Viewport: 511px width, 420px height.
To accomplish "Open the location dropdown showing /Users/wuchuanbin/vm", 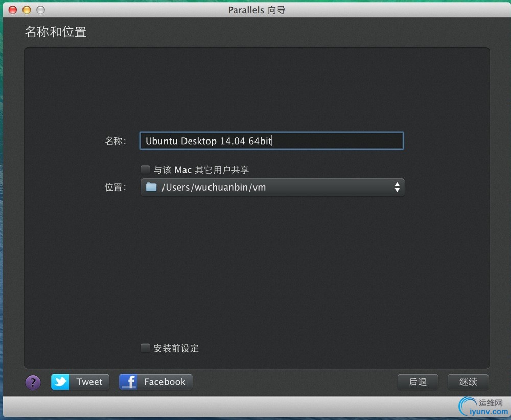I will (272, 188).
